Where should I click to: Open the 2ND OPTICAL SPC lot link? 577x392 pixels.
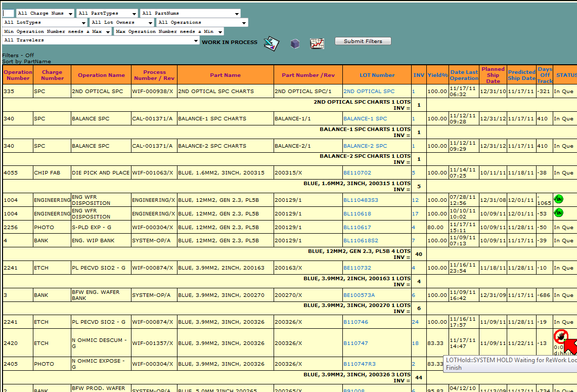tap(369, 92)
